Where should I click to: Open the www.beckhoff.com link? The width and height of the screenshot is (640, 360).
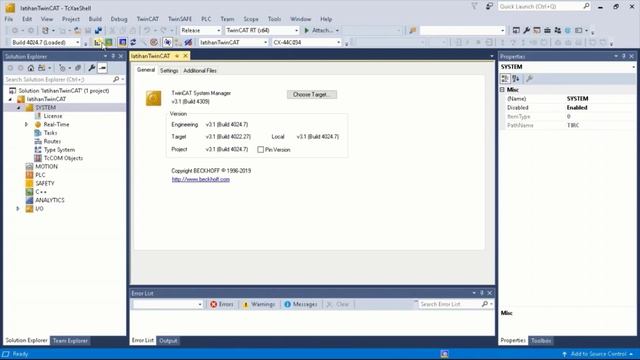coord(200,180)
